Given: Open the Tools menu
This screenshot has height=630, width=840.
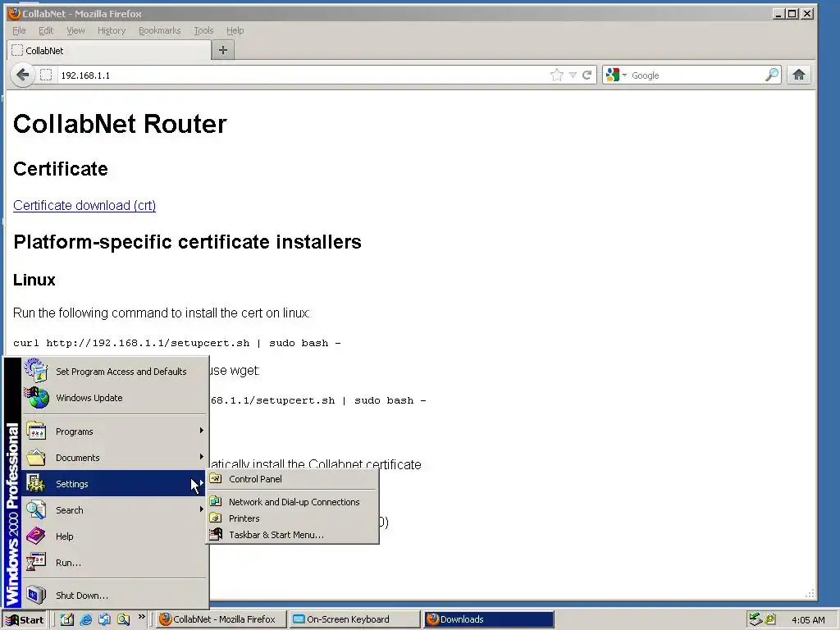Looking at the screenshot, I should pos(203,30).
